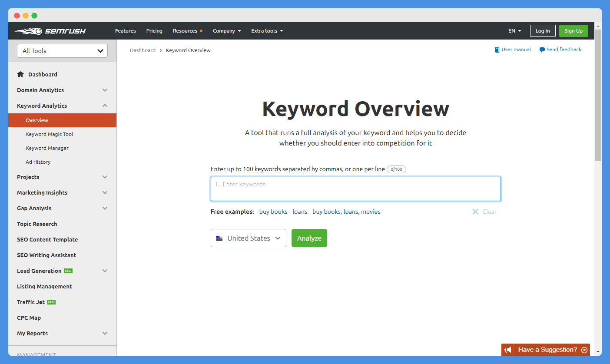Viewport: 610px width, 364px height.
Task: Open the Features menu item
Action: (x=126, y=31)
